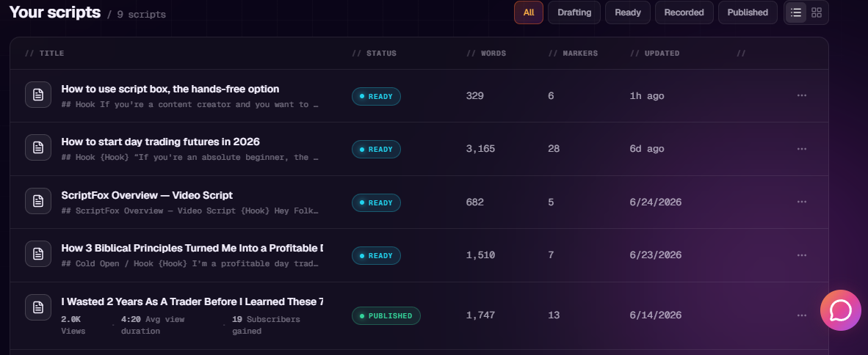Open more options for script box script

[802, 95]
